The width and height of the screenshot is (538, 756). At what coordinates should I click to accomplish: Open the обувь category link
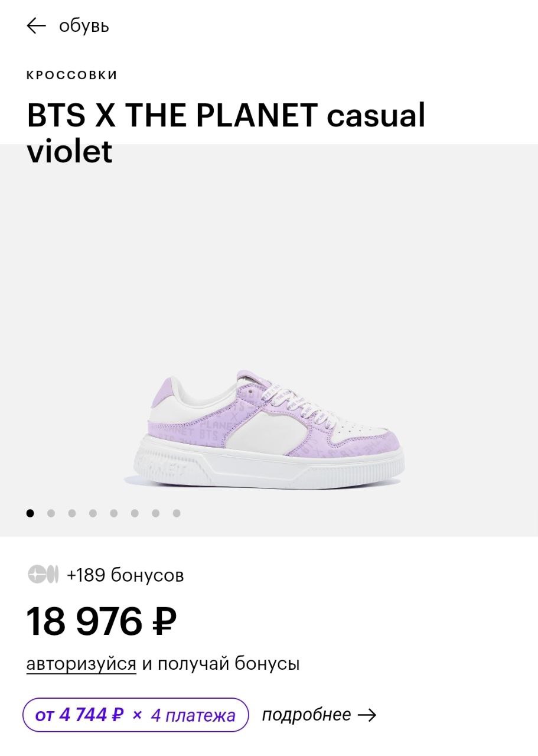pyautogui.click(x=84, y=27)
